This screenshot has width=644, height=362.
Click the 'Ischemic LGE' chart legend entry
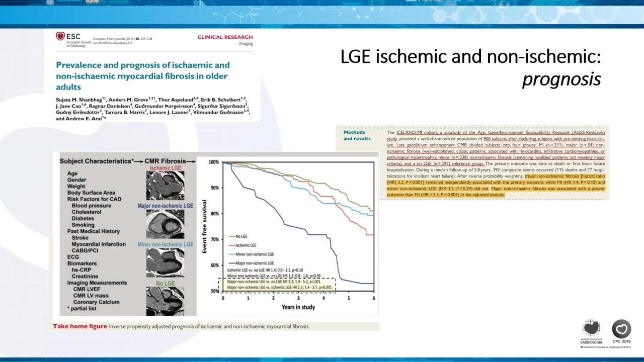tap(242, 245)
